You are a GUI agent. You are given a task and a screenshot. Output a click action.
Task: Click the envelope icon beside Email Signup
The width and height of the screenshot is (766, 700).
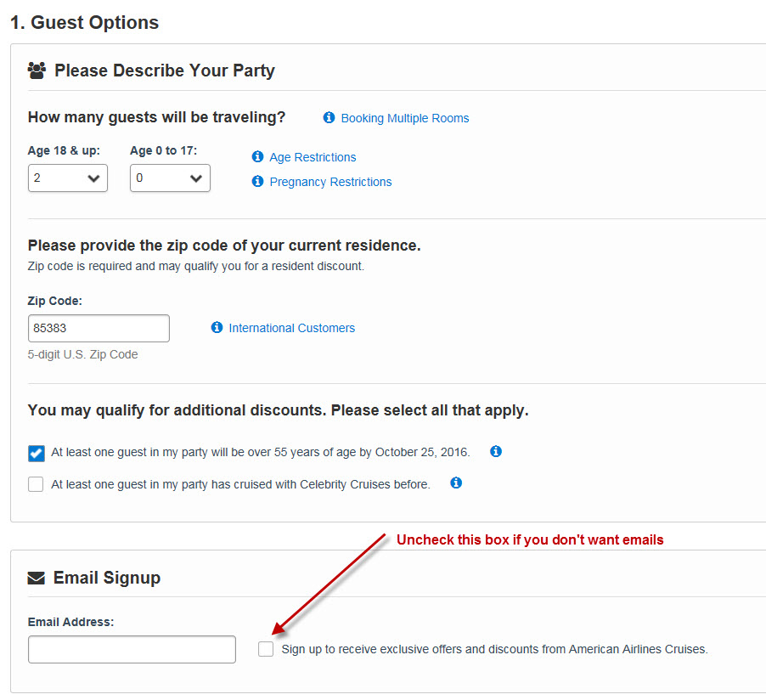36,579
